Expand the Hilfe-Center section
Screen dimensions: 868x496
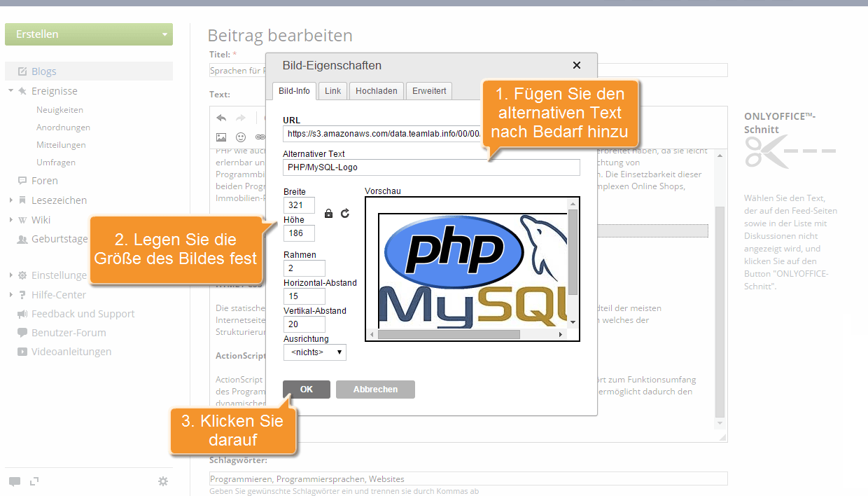[11, 295]
